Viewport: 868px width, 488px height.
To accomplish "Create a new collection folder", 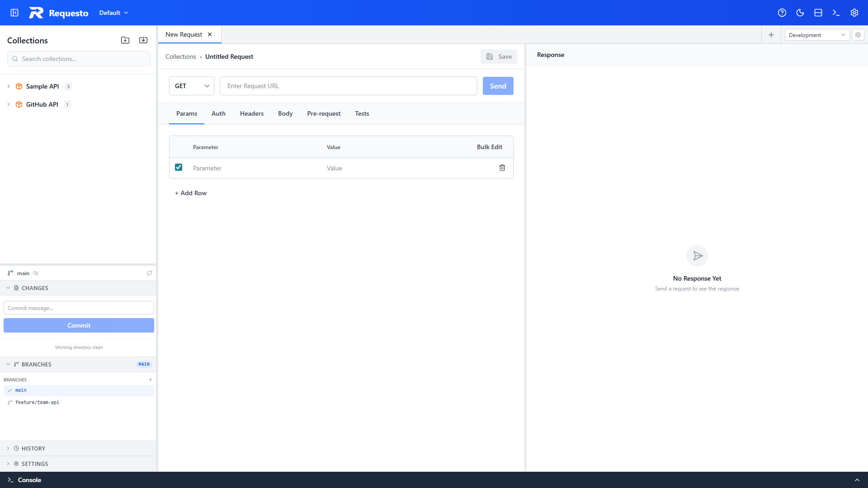I will [x=125, y=40].
